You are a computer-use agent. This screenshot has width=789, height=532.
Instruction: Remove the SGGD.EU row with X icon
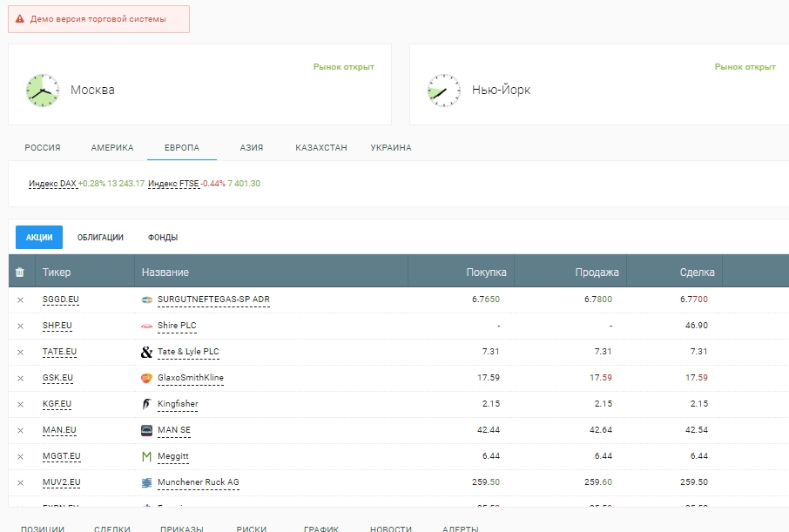point(20,300)
